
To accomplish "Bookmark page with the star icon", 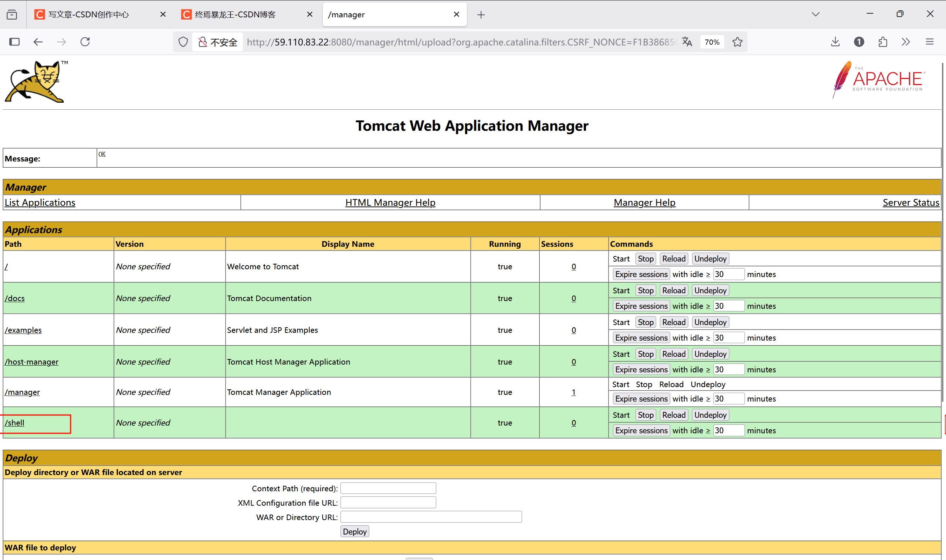I will click(737, 42).
